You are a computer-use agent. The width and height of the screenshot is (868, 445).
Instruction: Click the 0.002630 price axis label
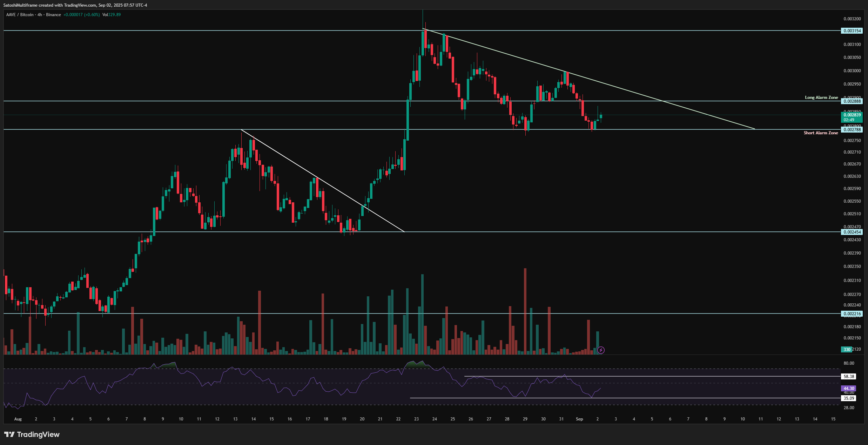click(852, 176)
